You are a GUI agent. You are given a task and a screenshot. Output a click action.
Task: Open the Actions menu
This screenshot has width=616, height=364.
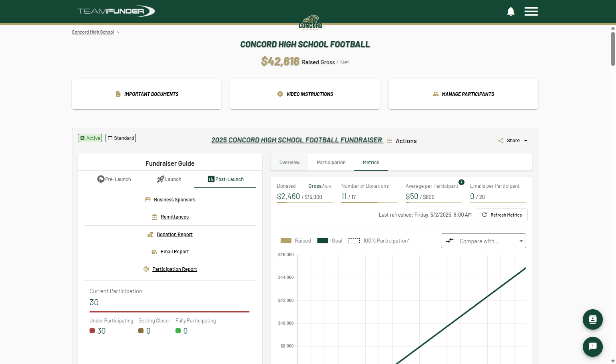(x=406, y=141)
